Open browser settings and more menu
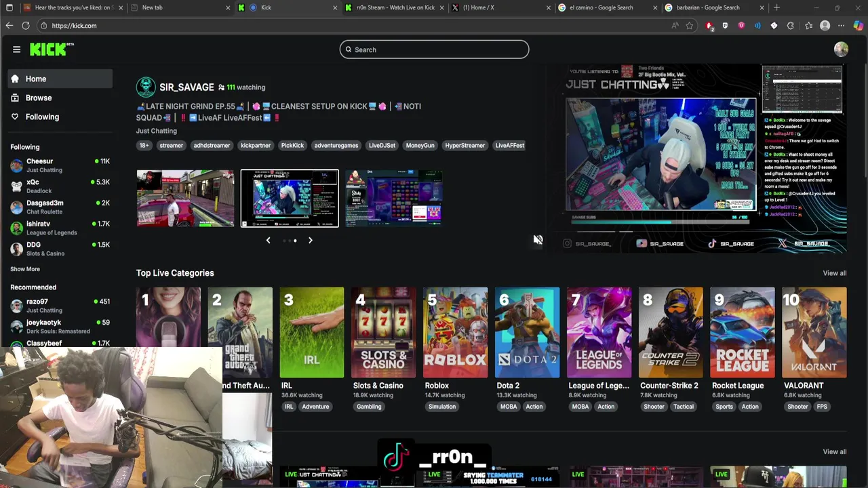The image size is (868, 488). 842,26
